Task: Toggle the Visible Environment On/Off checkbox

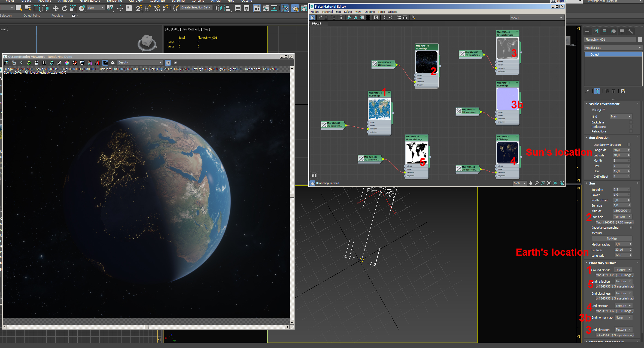Action: click(593, 110)
